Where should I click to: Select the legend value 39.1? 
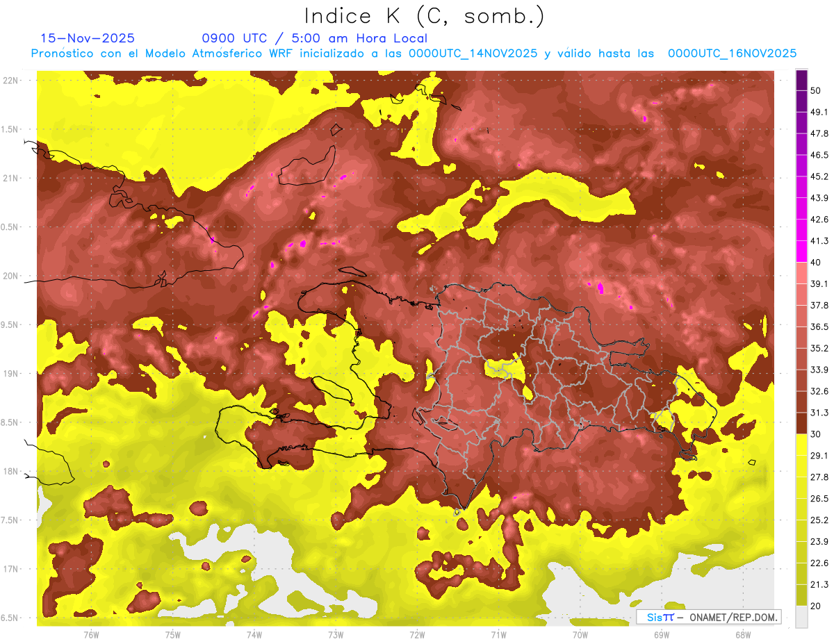pyautogui.click(x=818, y=283)
